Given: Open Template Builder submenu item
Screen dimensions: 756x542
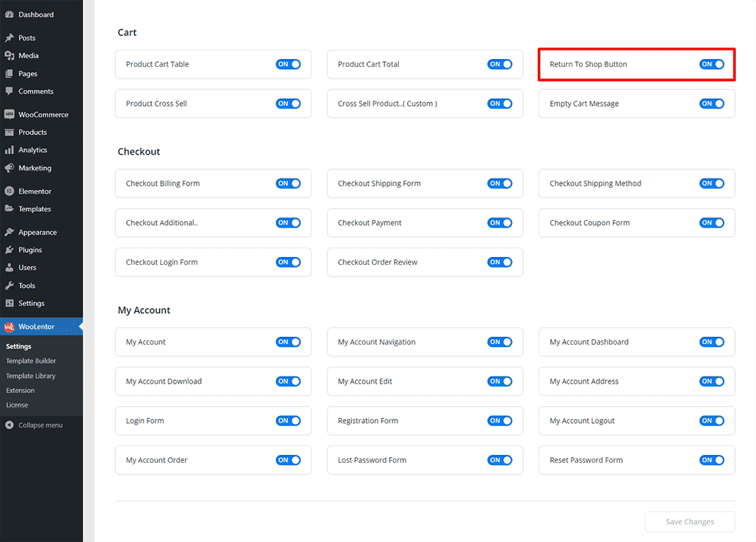Looking at the screenshot, I should (x=31, y=361).
